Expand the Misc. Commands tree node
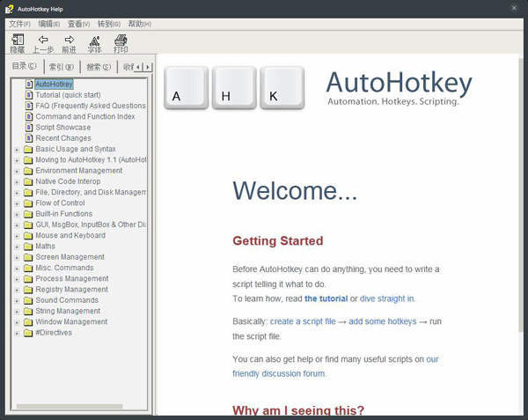The image size is (528, 420). click(17, 269)
